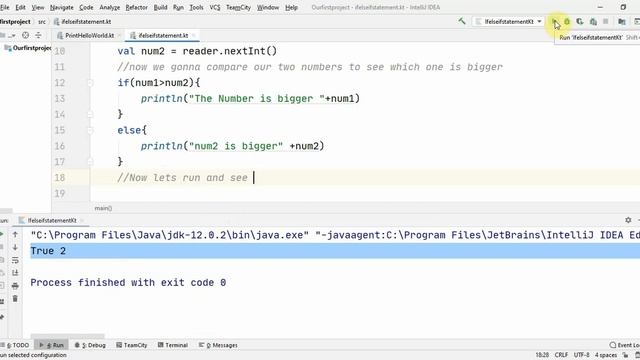640x360 pixels.
Task: Click the src breadcrumb in navigation bar
Action: (x=42, y=22)
